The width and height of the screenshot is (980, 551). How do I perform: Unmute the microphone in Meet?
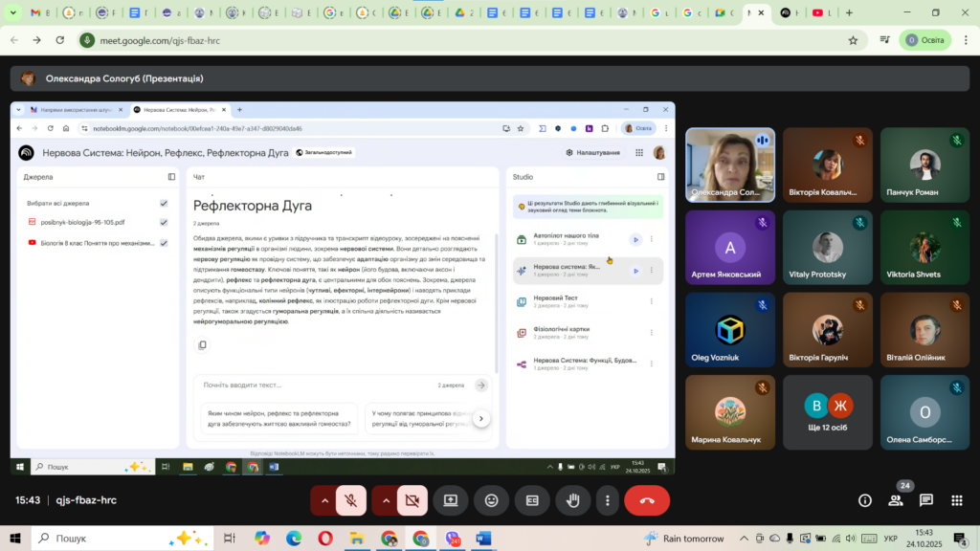coord(352,500)
